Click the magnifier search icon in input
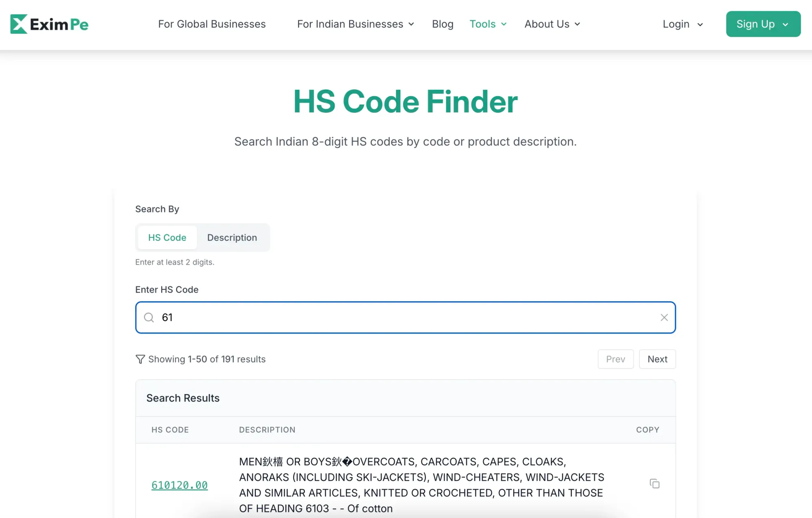Viewport: 812px width, 518px height. (149, 317)
